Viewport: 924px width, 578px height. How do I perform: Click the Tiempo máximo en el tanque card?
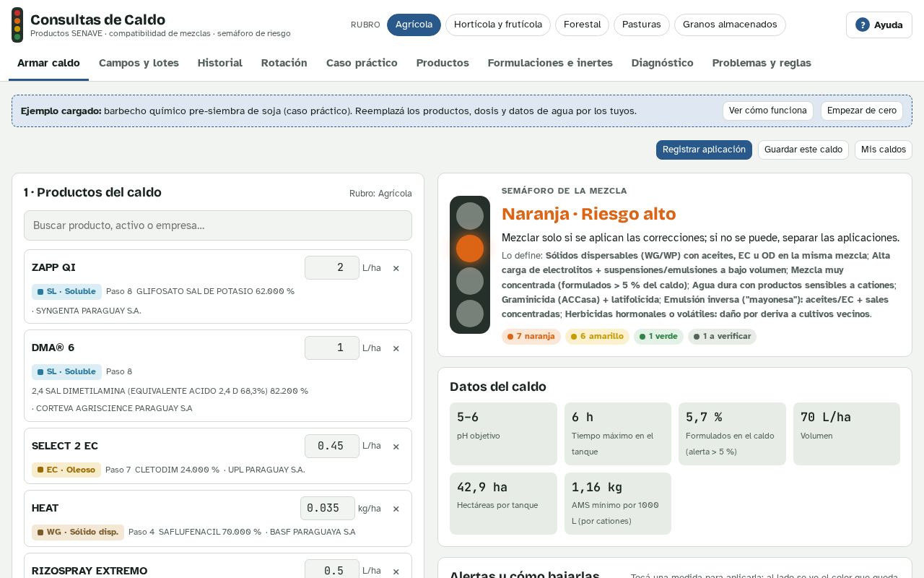[618, 433]
